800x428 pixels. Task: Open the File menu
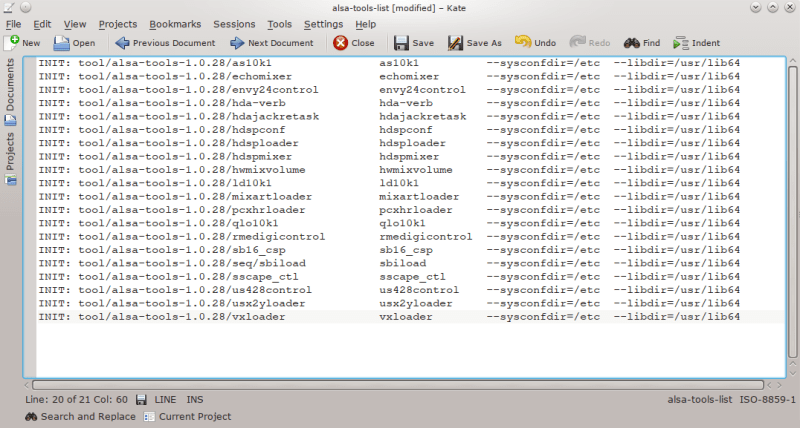point(13,24)
